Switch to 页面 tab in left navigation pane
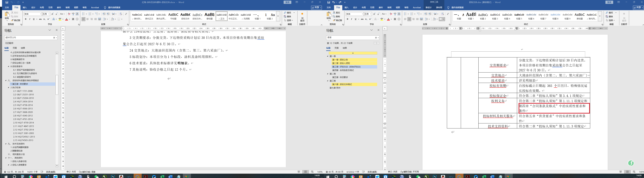The height and width of the screenshot is (178, 644). 15,48
